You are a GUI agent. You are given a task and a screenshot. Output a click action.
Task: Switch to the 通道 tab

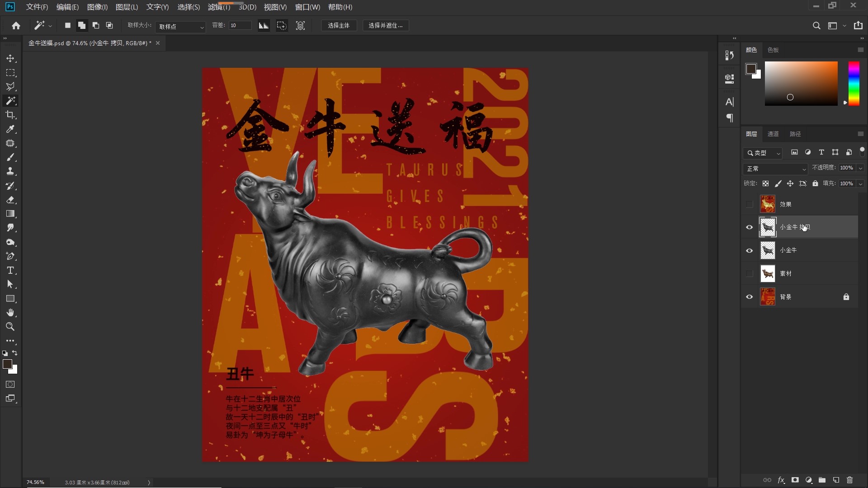(x=773, y=134)
